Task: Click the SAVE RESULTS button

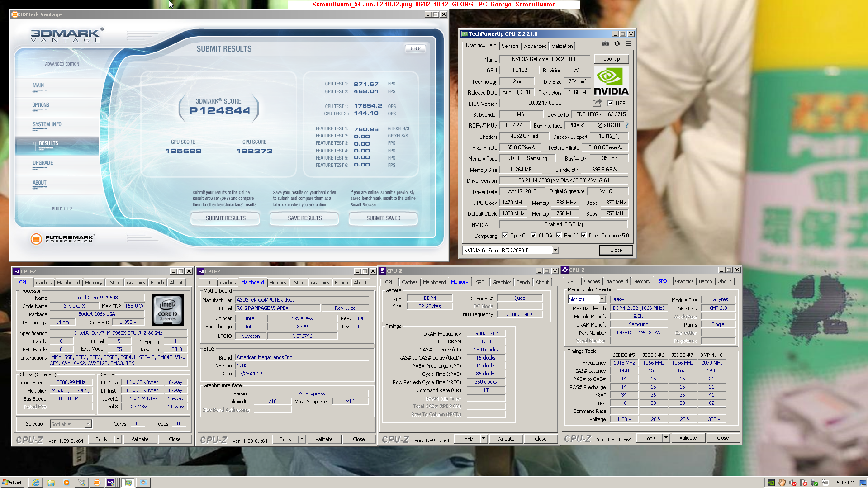Action: (304, 218)
